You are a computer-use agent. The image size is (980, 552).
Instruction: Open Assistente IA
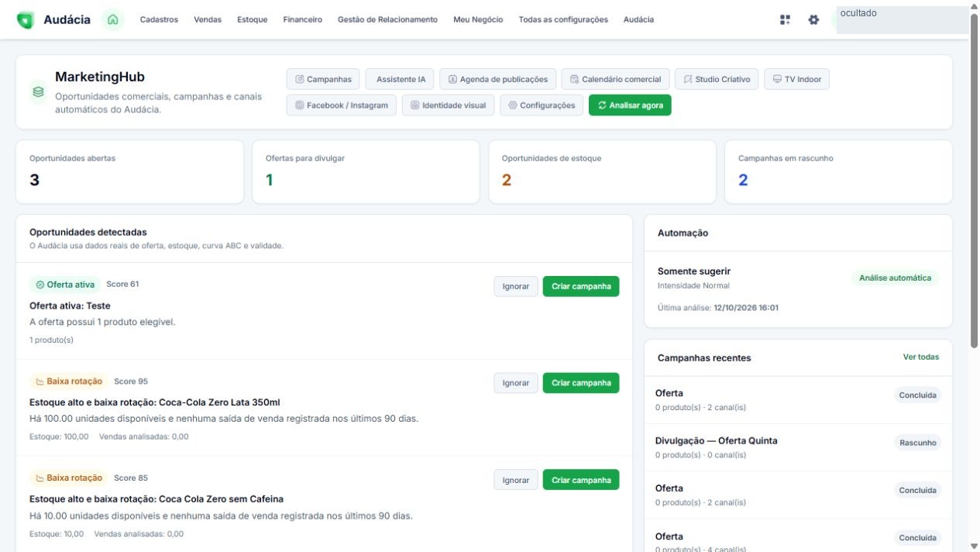point(400,79)
